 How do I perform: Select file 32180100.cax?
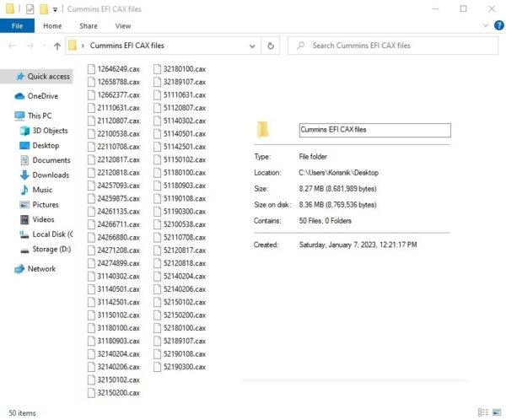point(180,69)
